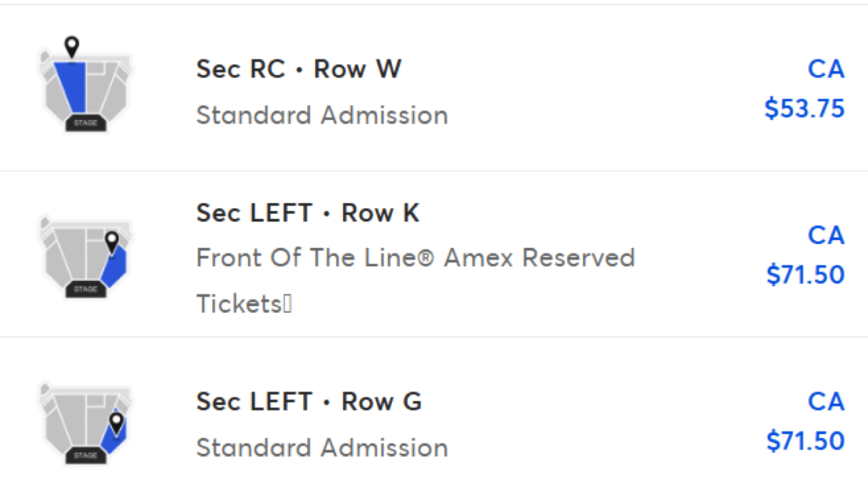This screenshot has width=868, height=488.
Task: Click the $71.50 price for Row G
Action: tap(806, 441)
